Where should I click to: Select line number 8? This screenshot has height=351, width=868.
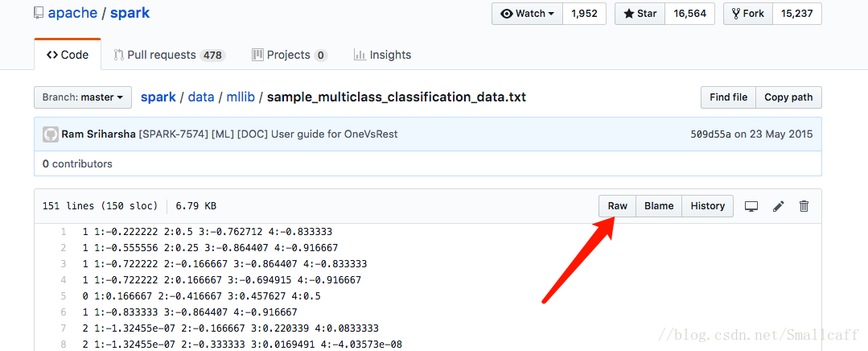[x=64, y=345]
